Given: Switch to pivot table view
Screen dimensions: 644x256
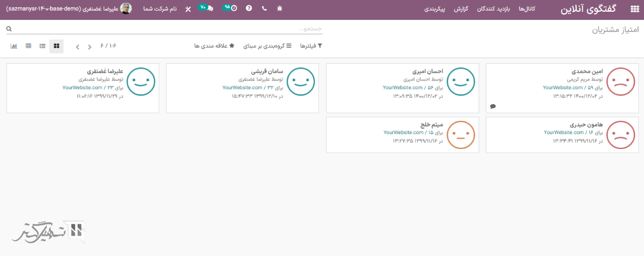Looking at the screenshot, I should [28, 46].
